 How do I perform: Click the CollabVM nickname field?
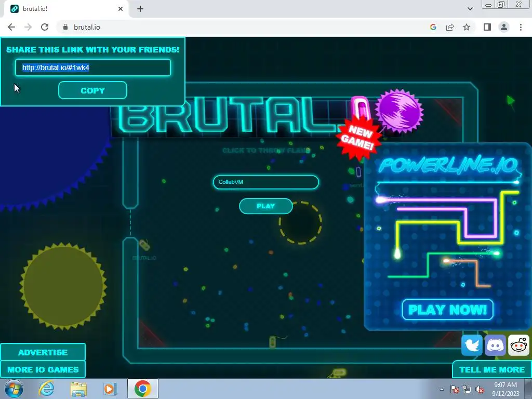[265, 182]
